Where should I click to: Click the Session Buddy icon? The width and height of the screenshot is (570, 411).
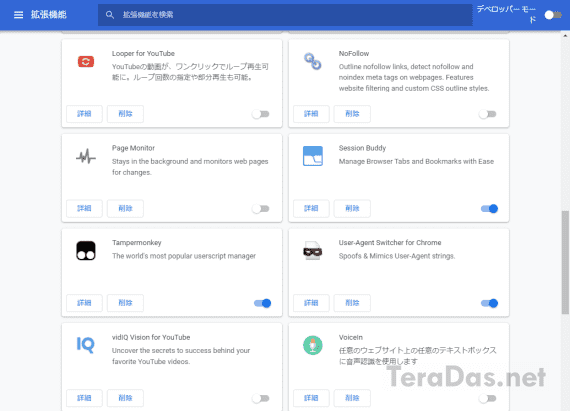pos(313,156)
